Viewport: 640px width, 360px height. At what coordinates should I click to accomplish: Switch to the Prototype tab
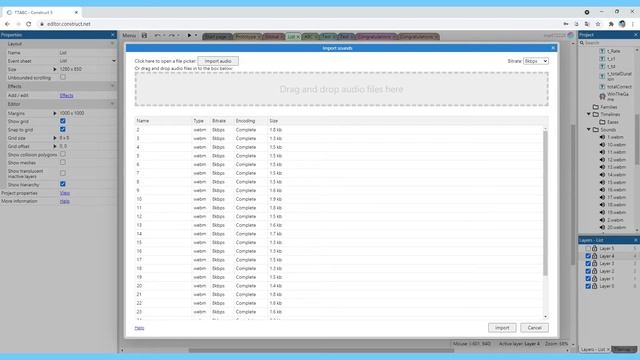(x=247, y=37)
